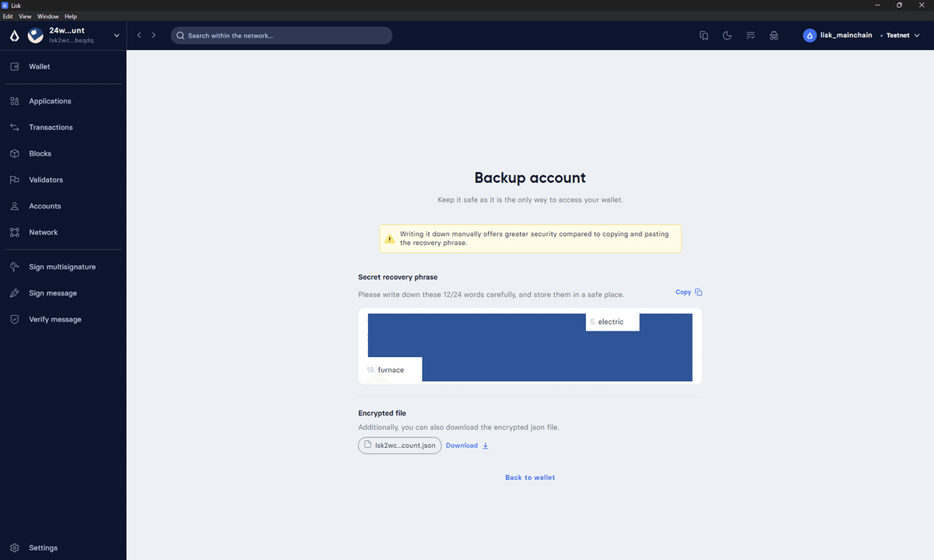Click the lsk2wc...count.json file chip
The width and height of the screenshot is (934, 560).
pyautogui.click(x=400, y=446)
